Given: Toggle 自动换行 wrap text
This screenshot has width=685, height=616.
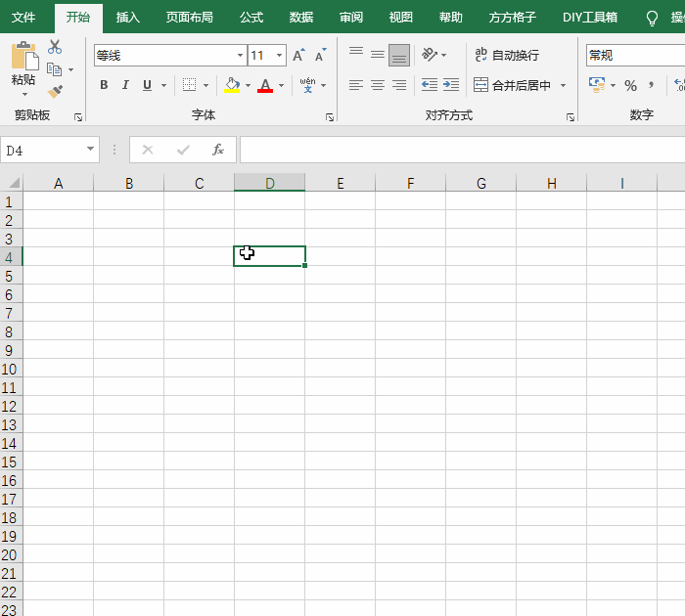Looking at the screenshot, I should [507, 55].
